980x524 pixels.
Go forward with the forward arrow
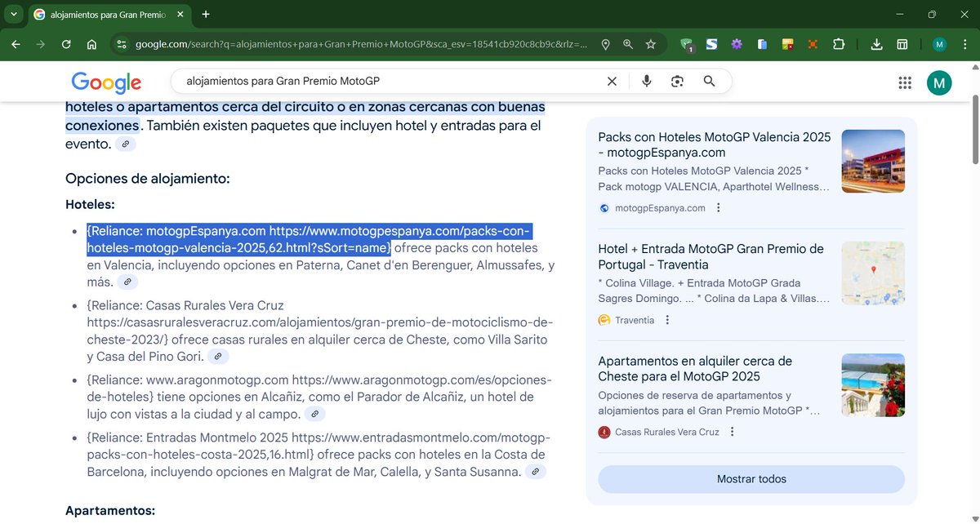click(x=41, y=45)
